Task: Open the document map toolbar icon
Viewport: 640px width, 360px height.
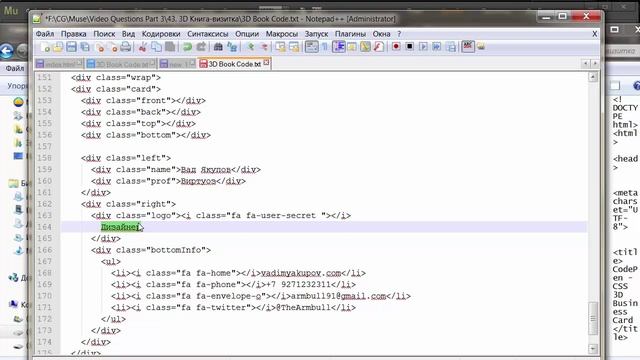Action: point(365,47)
